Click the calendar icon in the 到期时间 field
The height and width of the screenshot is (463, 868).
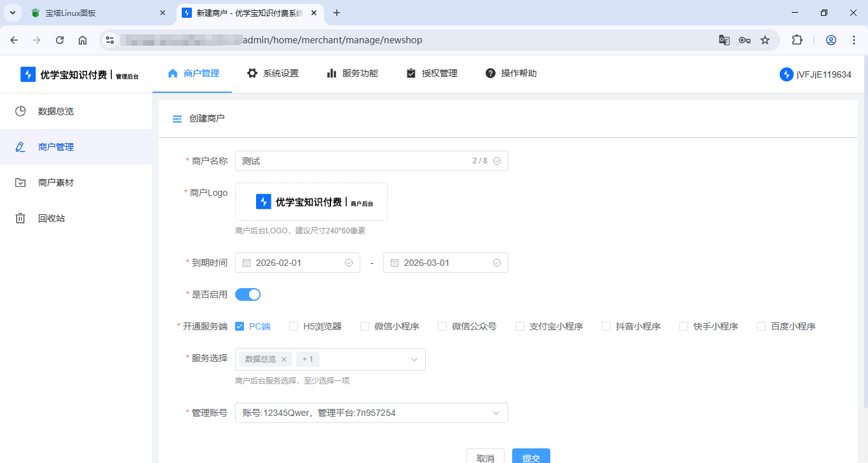point(248,262)
